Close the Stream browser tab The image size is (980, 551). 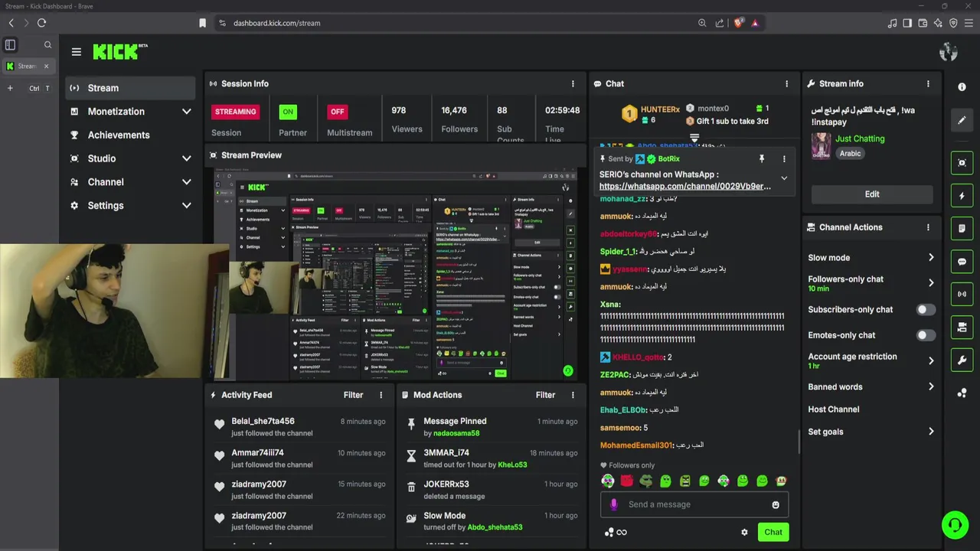[46, 66]
